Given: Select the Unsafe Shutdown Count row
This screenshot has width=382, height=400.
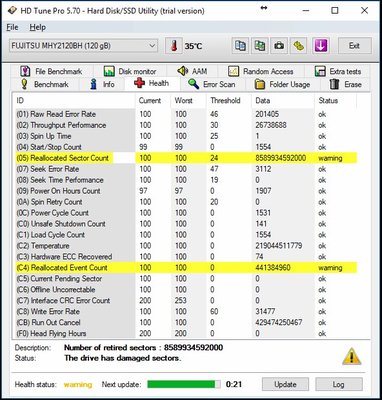Looking at the screenshot, I should [185, 224].
